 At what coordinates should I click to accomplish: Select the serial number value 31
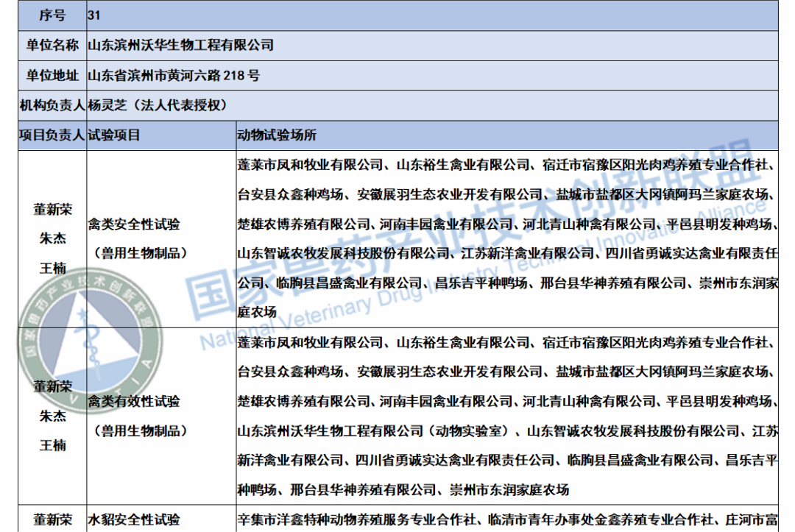point(93,15)
